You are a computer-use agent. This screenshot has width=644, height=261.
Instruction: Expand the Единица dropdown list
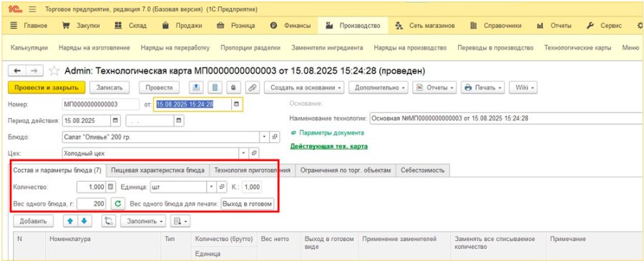pos(212,187)
